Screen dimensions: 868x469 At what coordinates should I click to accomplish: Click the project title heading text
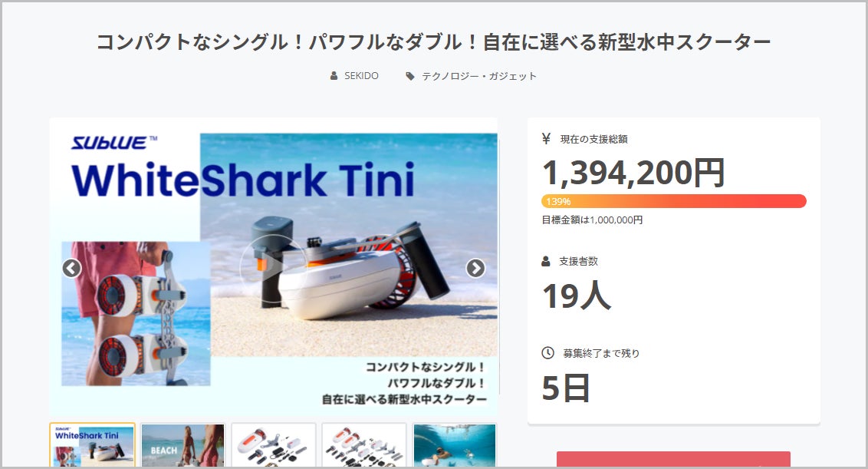click(x=434, y=42)
